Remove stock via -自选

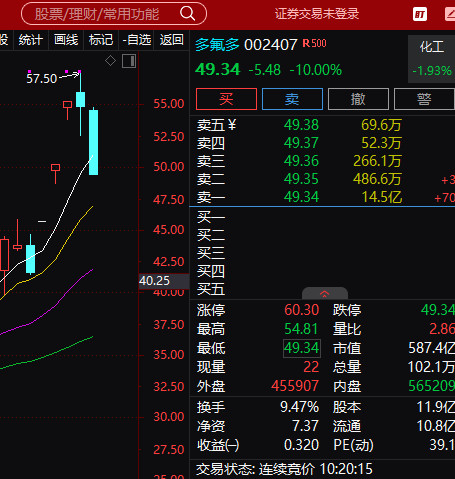pyautogui.click(x=136, y=40)
